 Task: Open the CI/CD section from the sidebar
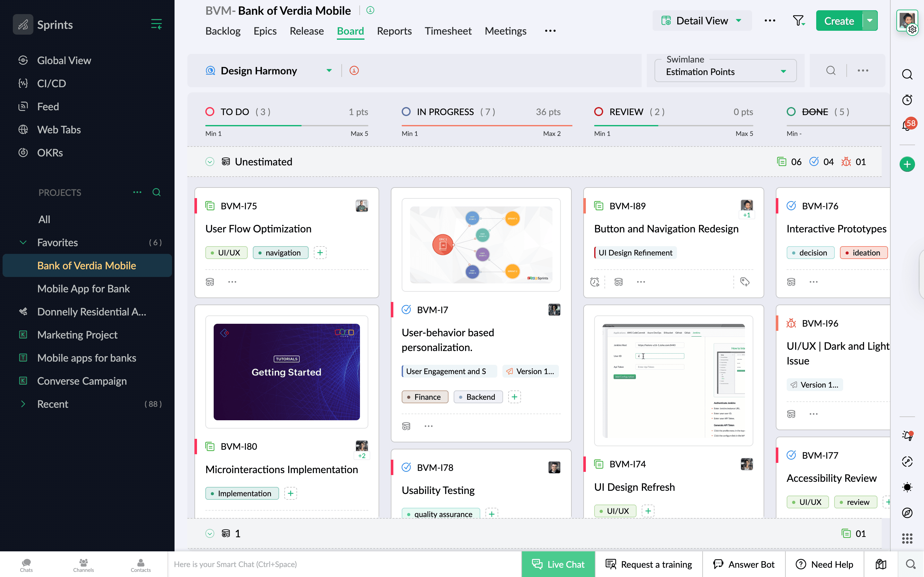point(23,83)
